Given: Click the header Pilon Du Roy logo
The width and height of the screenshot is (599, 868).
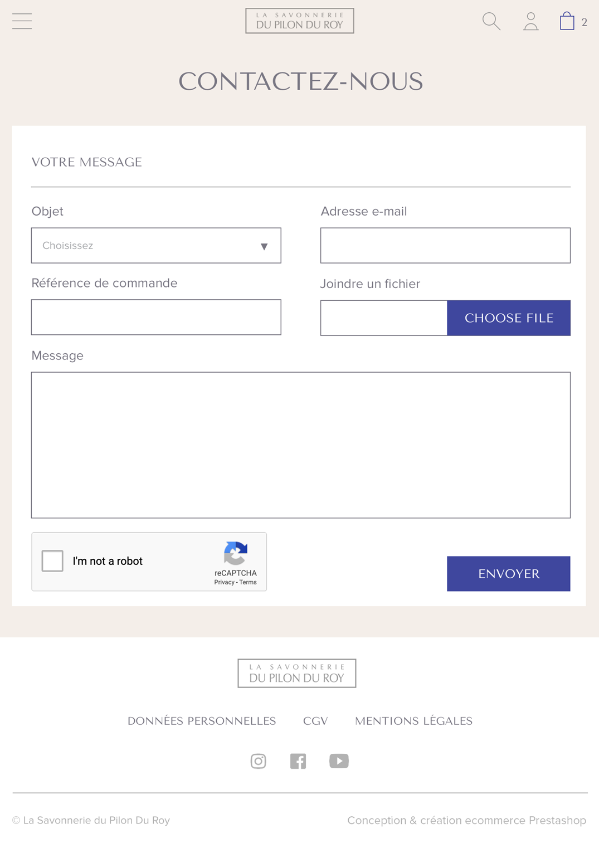Looking at the screenshot, I should pyautogui.click(x=300, y=21).
